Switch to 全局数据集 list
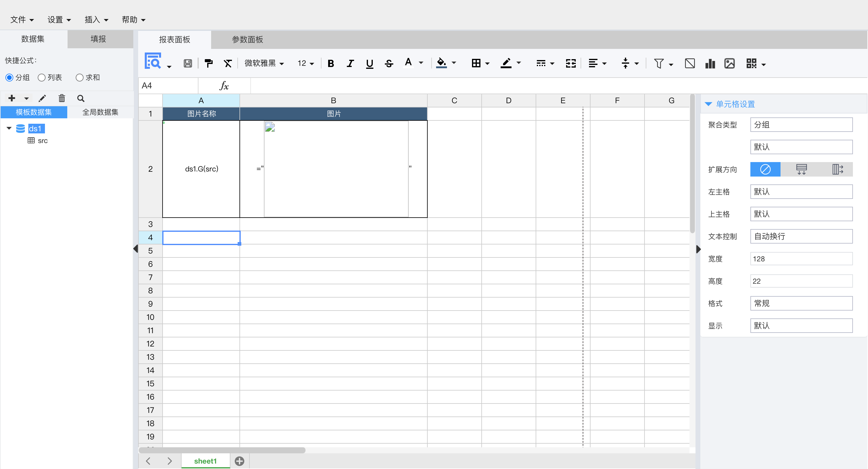The height and width of the screenshot is (469, 868). pos(100,112)
